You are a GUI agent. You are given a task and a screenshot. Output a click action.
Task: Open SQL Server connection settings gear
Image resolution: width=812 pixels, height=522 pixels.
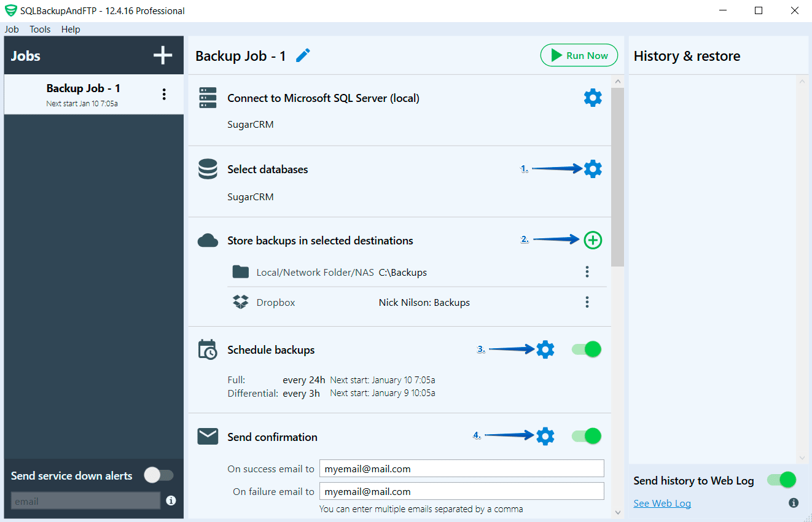(x=593, y=98)
